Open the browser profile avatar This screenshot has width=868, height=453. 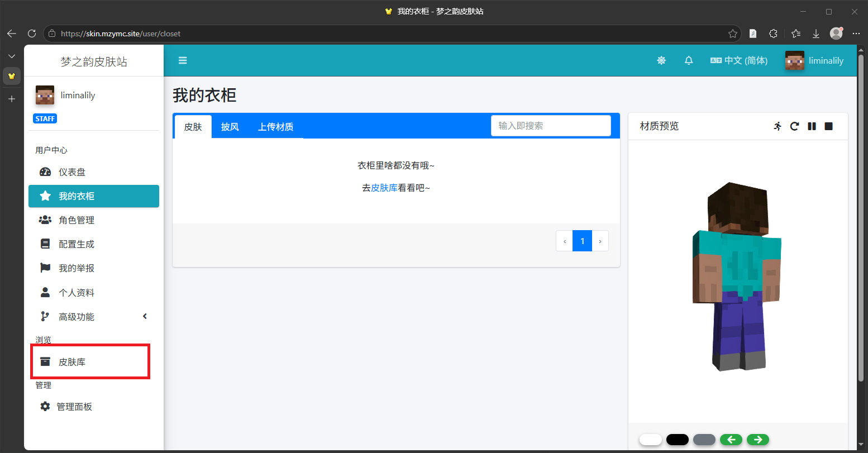point(836,34)
